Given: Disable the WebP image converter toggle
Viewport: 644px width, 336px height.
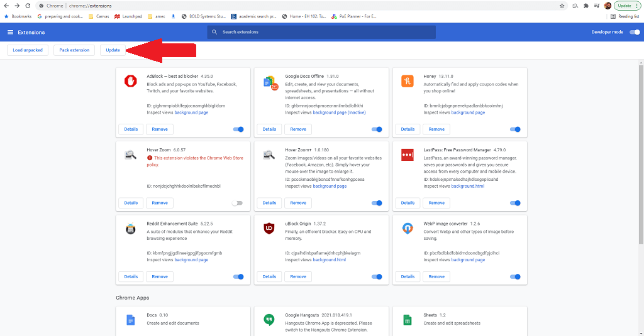Looking at the screenshot, I should click(515, 276).
